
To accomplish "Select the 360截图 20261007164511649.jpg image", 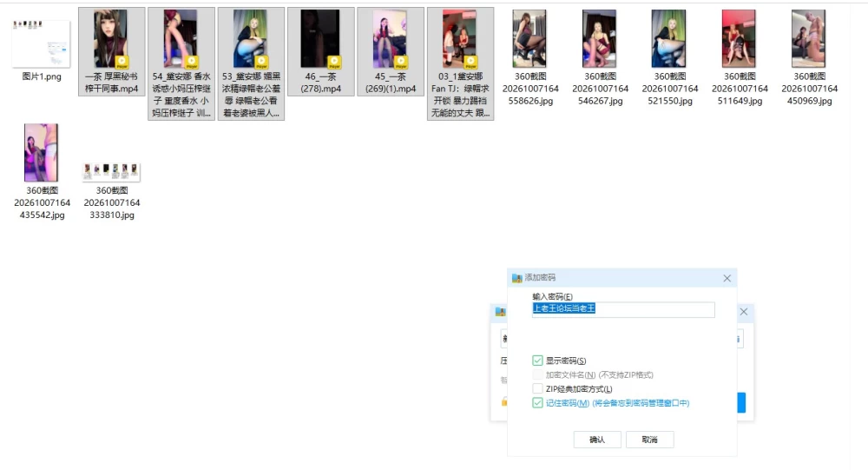I will click(739, 38).
